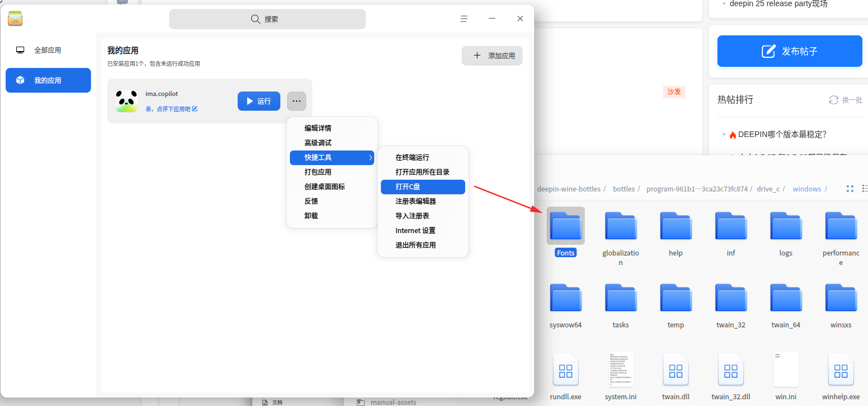Click the 添加应用 button
This screenshot has height=406, width=868.
click(x=492, y=56)
